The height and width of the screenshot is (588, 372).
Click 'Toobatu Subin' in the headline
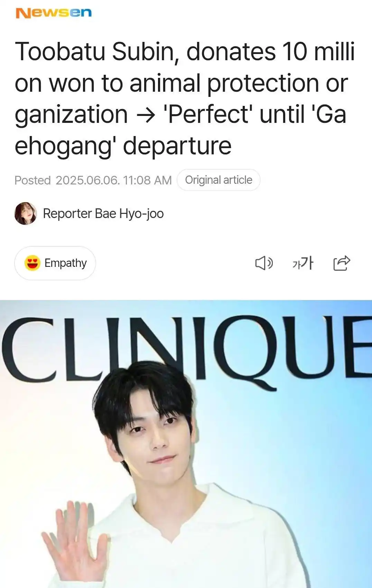tap(96, 52)
